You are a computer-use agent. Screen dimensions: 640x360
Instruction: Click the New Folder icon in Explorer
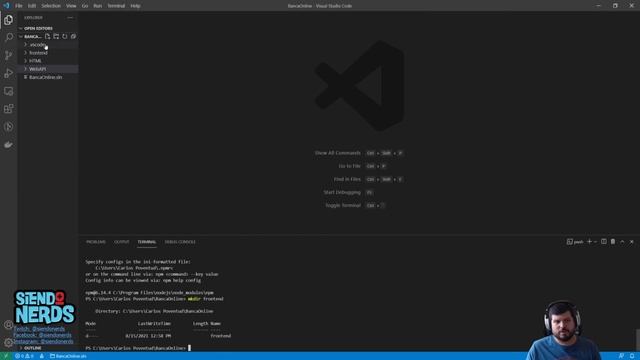click(x=56, y=36)
